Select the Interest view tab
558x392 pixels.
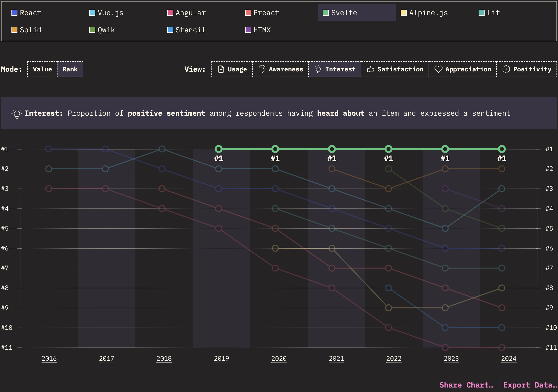coord(335,69)
